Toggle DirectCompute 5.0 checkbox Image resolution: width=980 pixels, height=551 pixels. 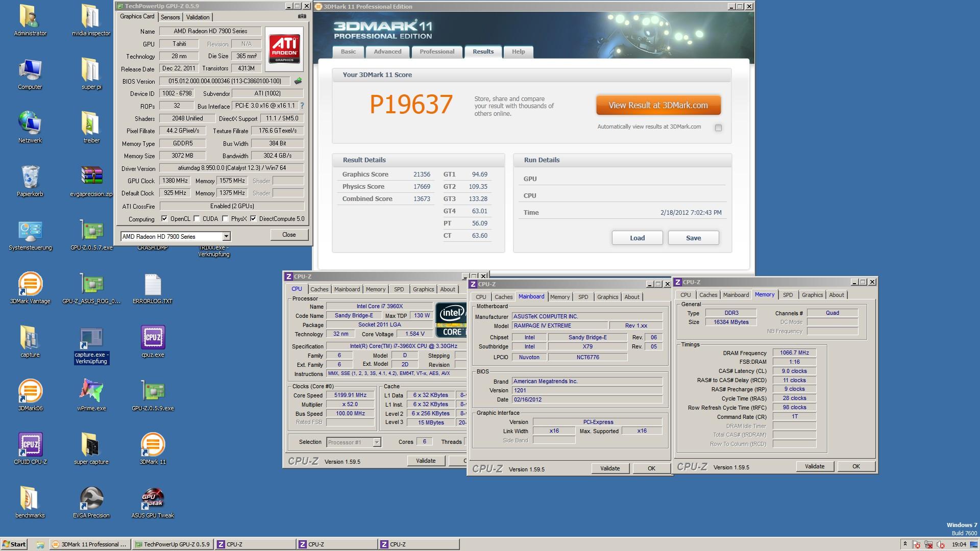point(253,218)
